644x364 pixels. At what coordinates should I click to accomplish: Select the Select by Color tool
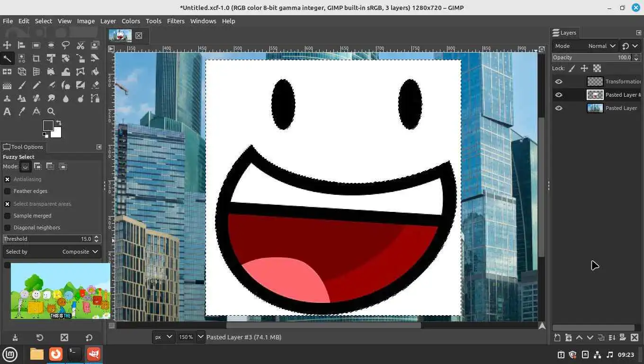pos(21,58)
